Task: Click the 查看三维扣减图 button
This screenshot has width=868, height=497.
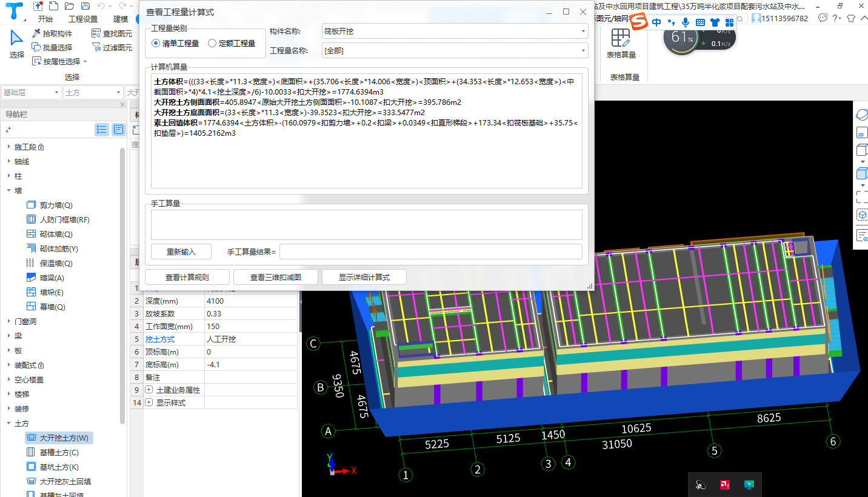Action: tap(276, 277)
